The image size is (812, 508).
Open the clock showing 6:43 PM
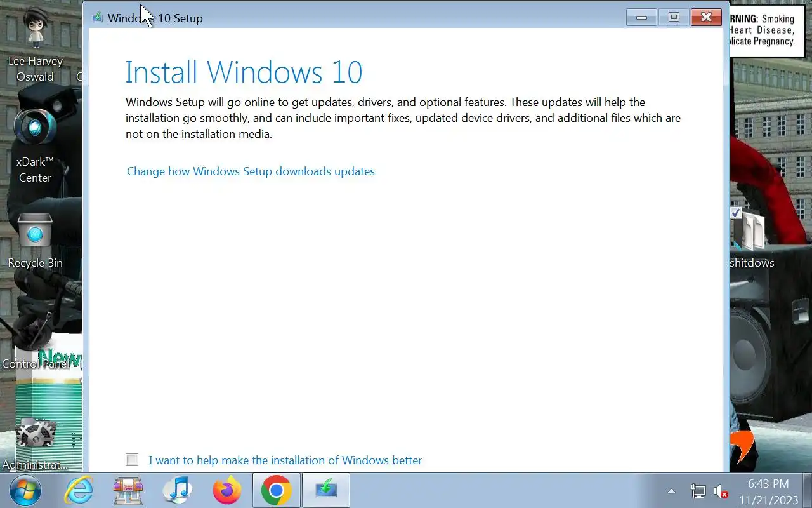pos(768,491)
